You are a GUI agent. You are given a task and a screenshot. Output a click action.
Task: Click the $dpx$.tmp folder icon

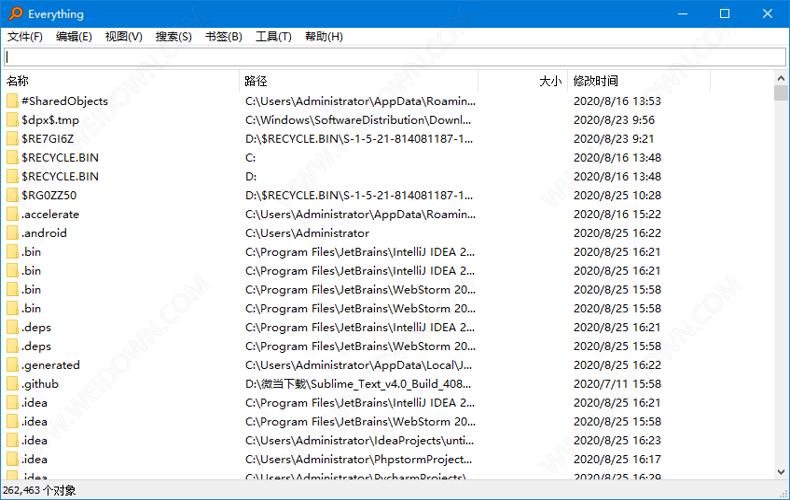pos(12,120)
